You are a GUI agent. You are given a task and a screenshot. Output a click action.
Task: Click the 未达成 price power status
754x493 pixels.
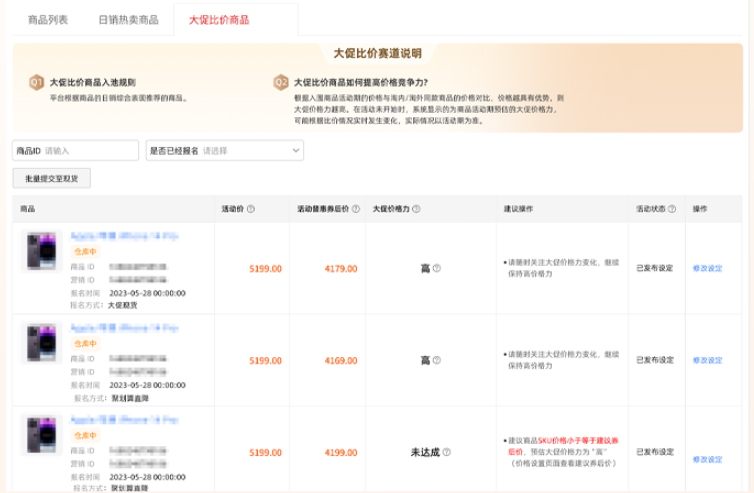(x=425, y=452)
